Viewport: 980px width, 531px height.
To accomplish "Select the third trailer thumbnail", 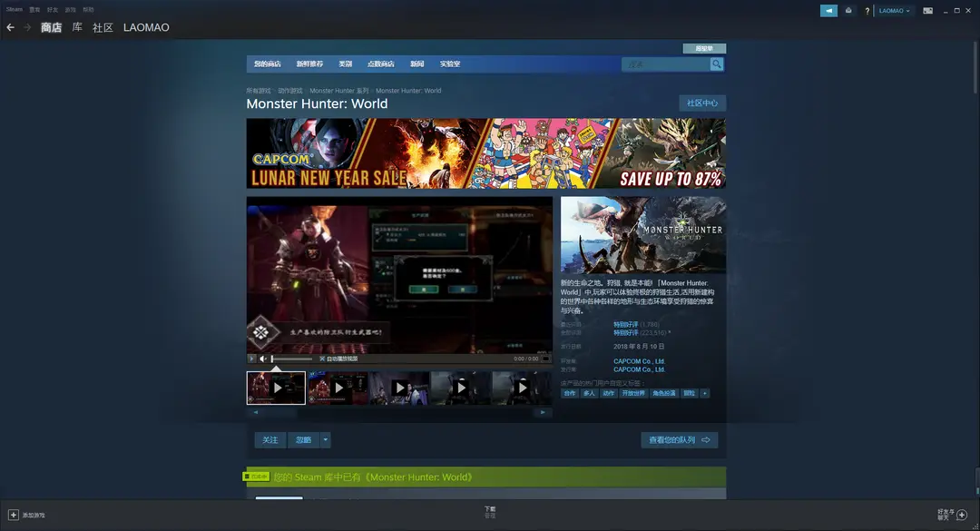I will click(398, 388).
